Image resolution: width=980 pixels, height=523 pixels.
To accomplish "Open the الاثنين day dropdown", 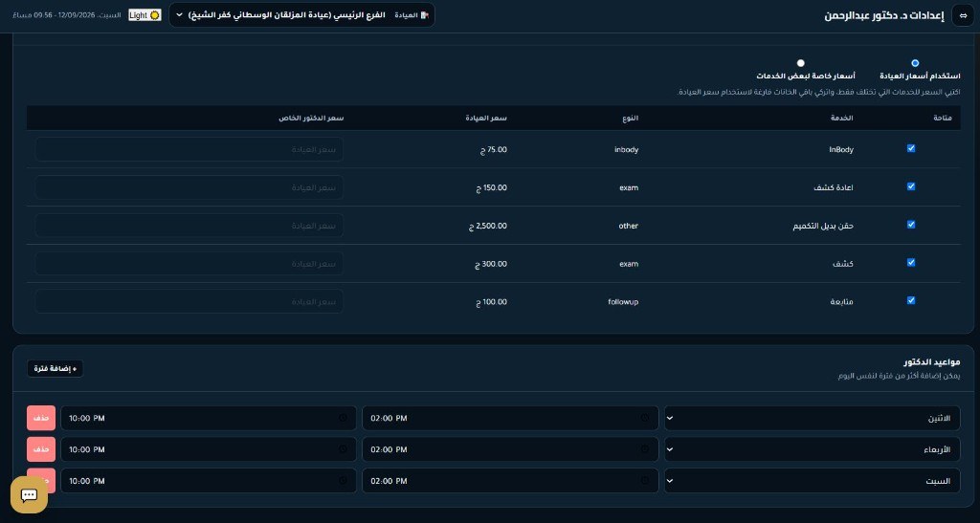I will click(x=812, y=418).
